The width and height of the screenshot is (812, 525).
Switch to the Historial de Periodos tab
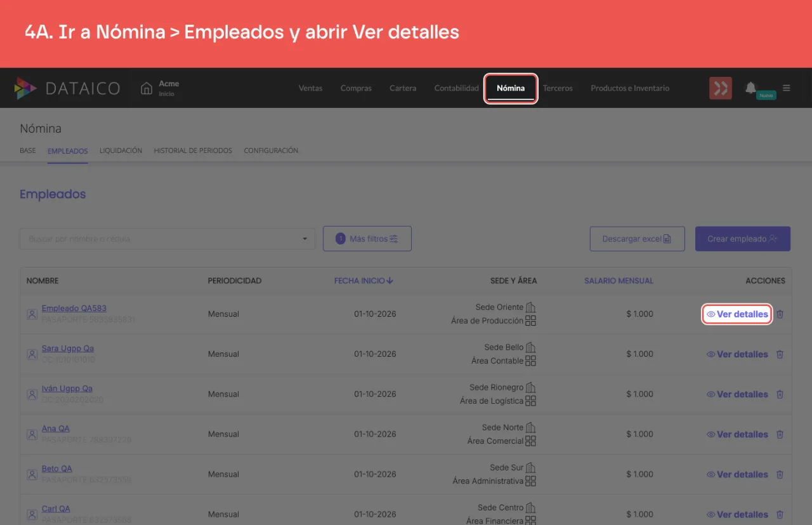point(193,151)
